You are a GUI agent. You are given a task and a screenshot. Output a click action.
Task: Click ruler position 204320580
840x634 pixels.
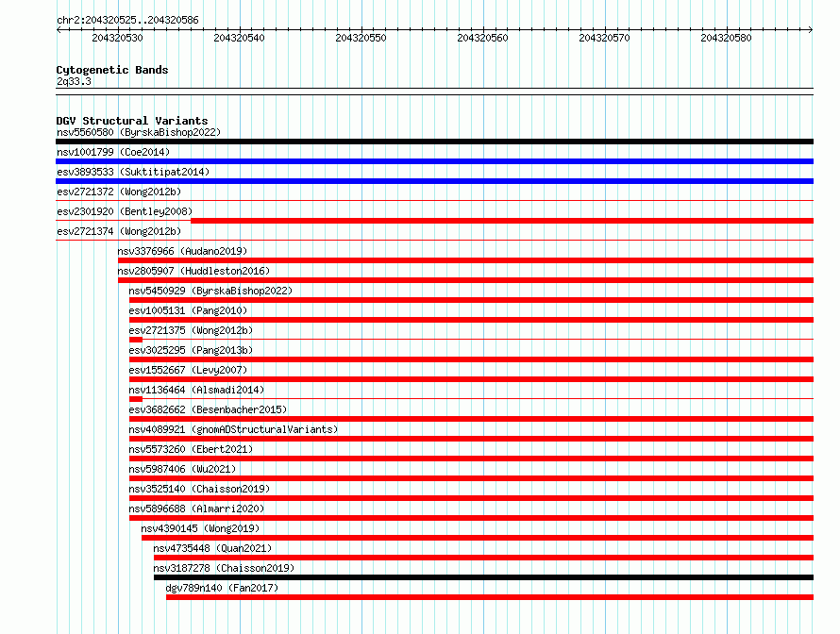(x=726, y=38)
